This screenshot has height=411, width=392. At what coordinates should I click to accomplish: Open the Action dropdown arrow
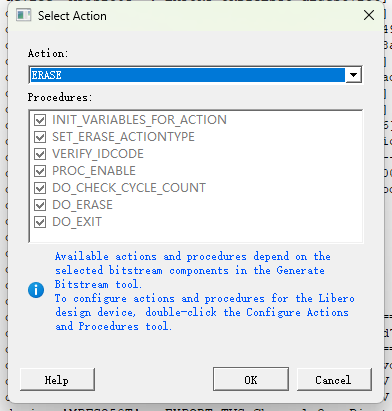click(x=353, y=75)
